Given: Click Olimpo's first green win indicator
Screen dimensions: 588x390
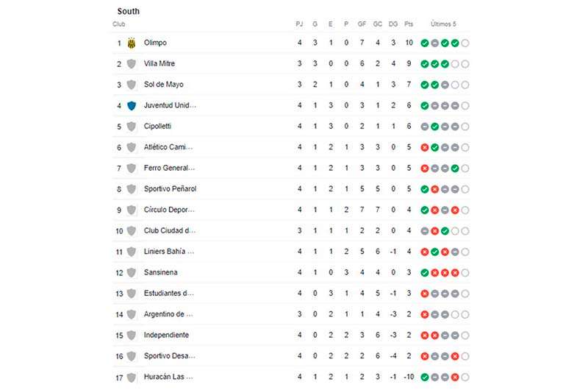Looking at the screenshot, I should coord(425,43).
